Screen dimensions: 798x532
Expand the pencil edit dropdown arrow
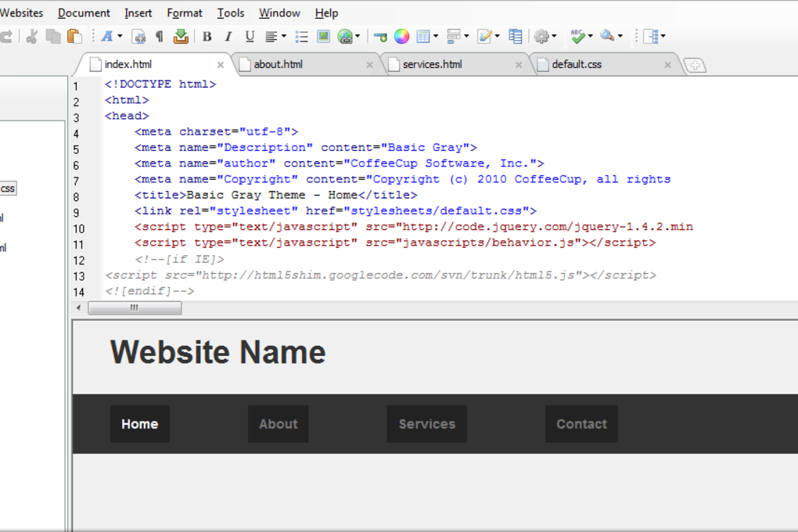coord(498,36)
